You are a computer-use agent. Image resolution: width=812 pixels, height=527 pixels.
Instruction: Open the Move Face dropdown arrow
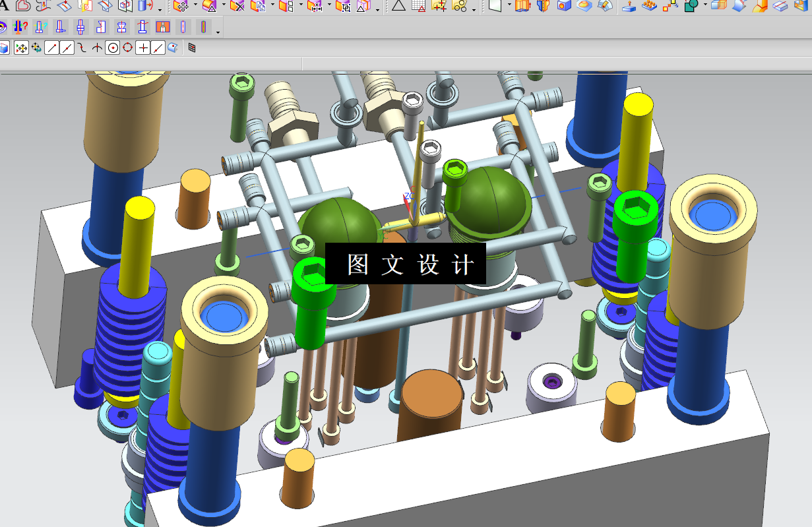(195, 5)
